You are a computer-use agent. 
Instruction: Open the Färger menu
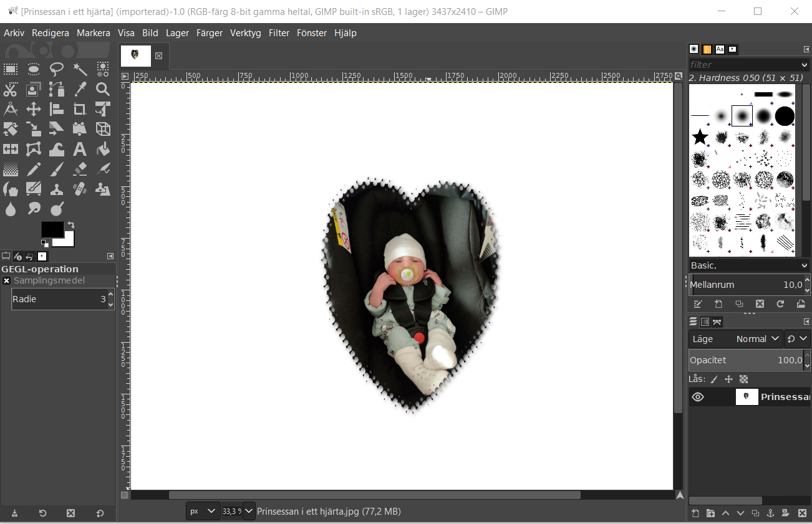(x=209, y=33)
